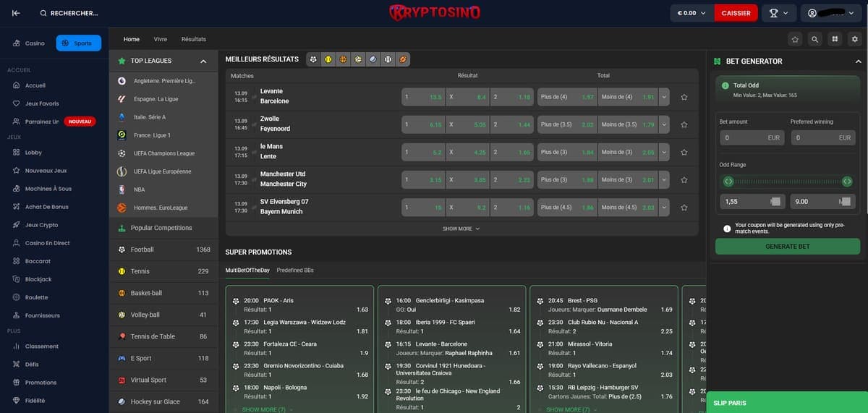Click the CAISSIER button
This screenshot has height=413, width=868.
(x=736, y=13)
